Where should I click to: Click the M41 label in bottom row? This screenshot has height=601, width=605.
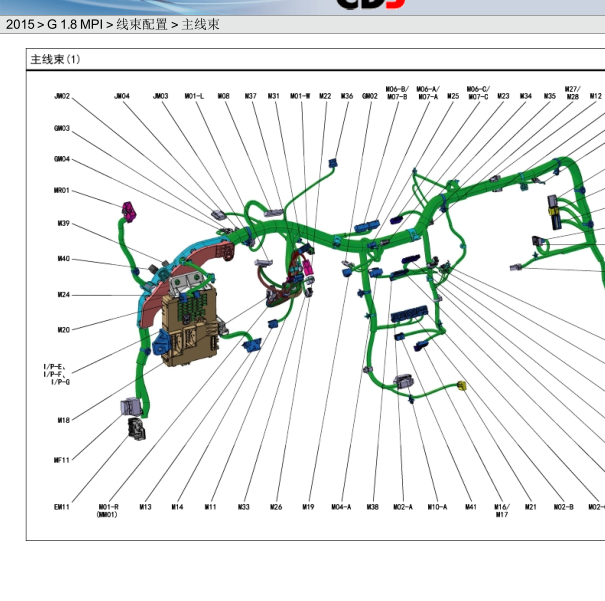coord(470,507)
